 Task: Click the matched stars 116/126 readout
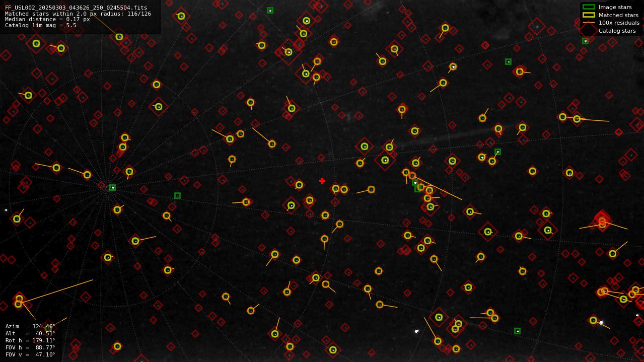click(78, 14)
